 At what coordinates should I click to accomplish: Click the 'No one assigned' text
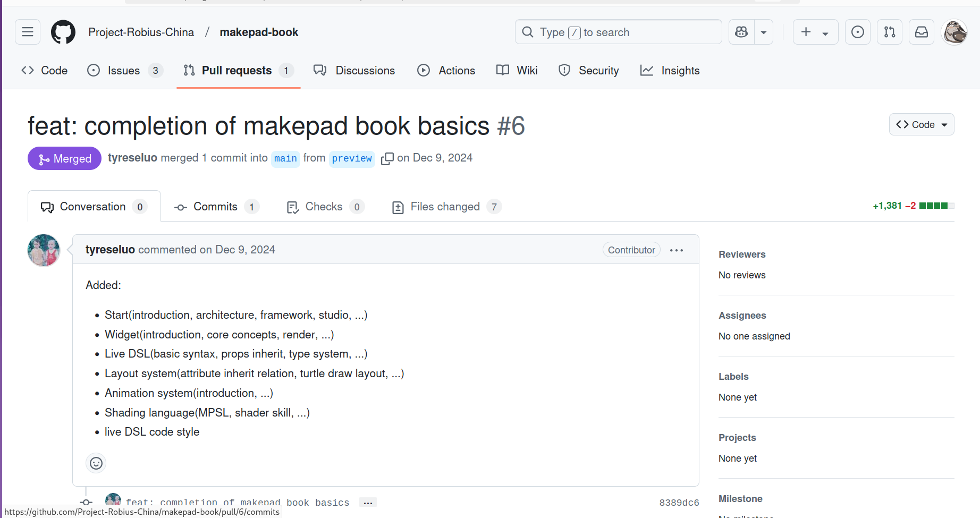tap(754, 336)
